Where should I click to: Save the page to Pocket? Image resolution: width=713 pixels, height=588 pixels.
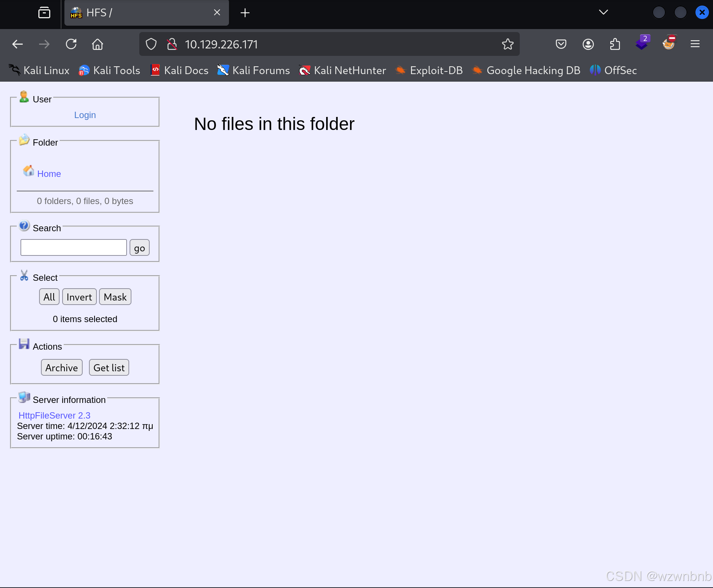[561, 44]
